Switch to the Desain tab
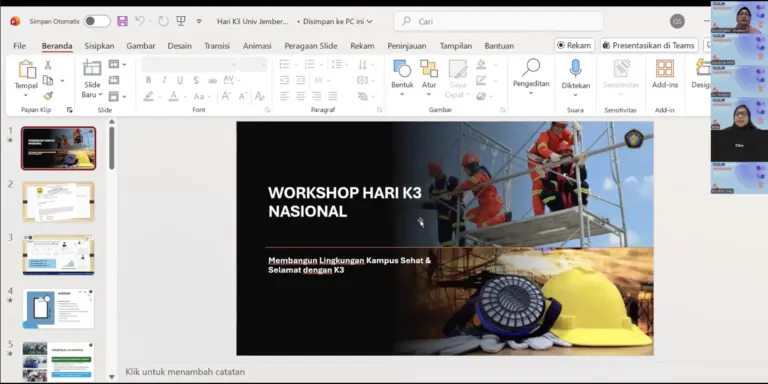768x384 pixels. tap(179, 46)
